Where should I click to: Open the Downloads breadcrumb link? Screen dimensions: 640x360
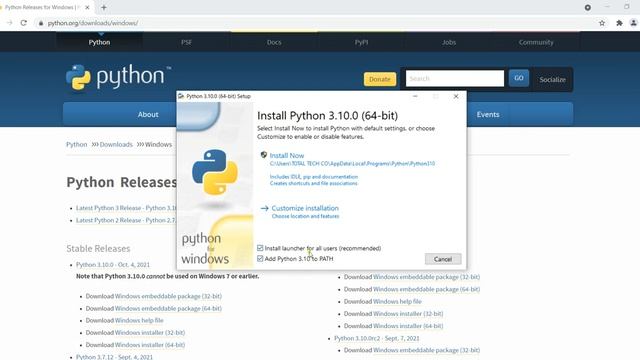tap(116, 144)
